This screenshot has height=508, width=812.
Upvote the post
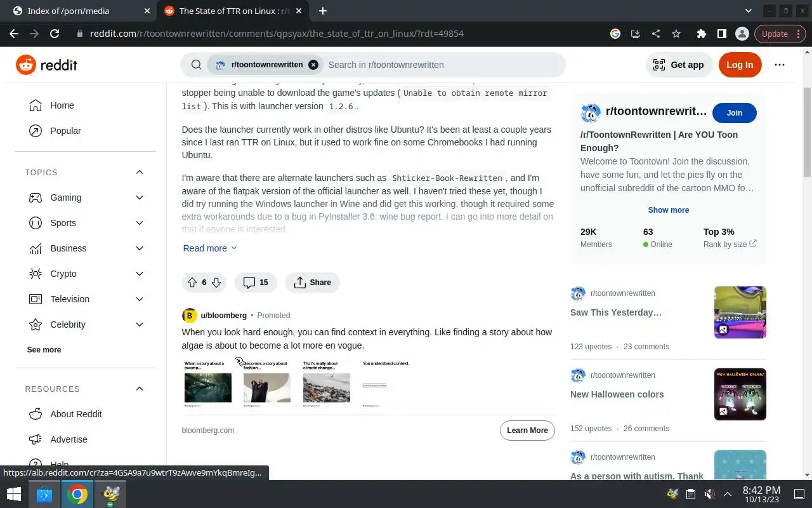(x=192, y=283)
